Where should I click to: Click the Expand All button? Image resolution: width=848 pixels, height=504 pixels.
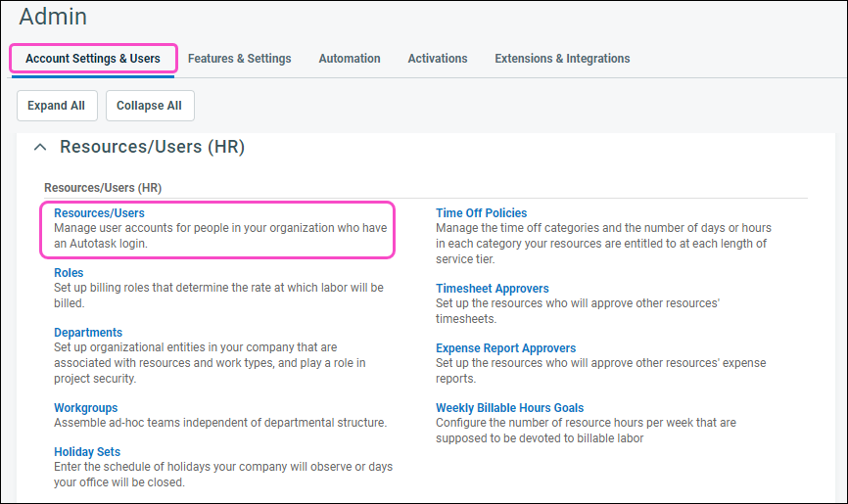point(56,106)
